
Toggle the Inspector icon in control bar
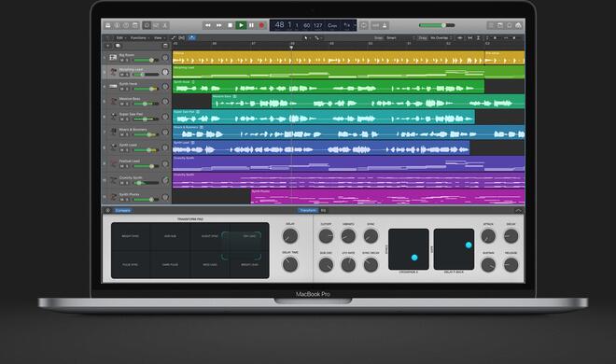(117, 25)
